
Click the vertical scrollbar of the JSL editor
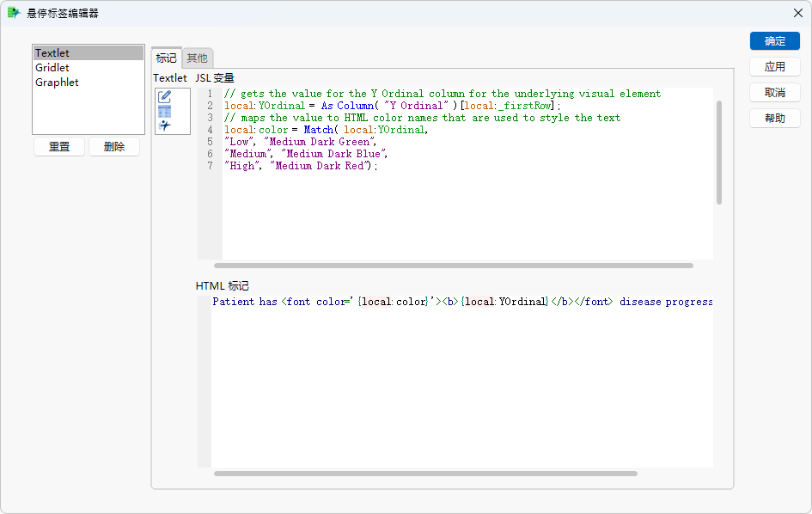point(719,152)
